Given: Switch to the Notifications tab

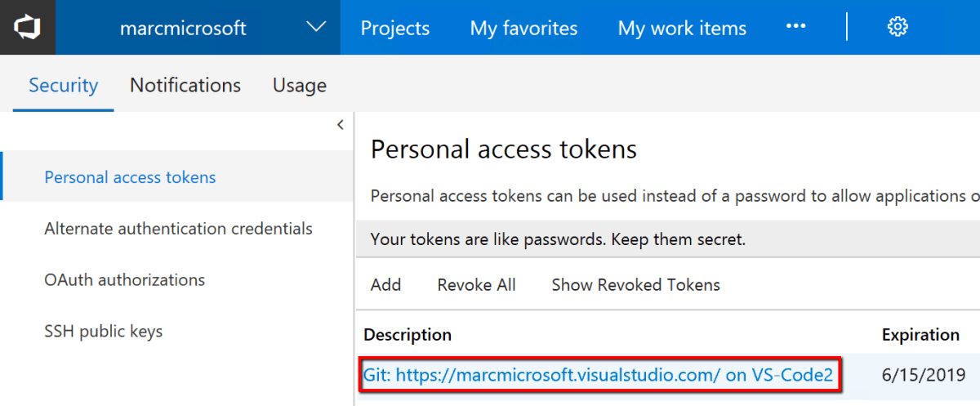Looking at the screenshot, I should [185, 85].
